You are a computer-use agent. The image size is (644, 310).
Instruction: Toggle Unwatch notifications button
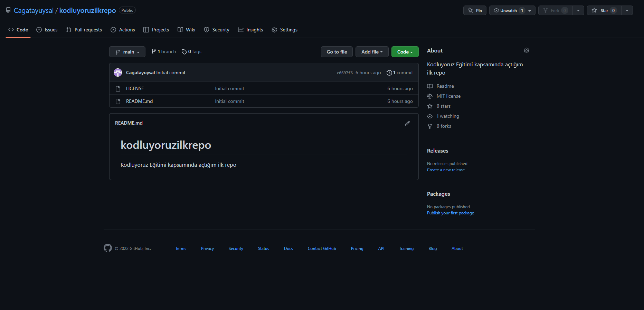click(x=512, y=10)
